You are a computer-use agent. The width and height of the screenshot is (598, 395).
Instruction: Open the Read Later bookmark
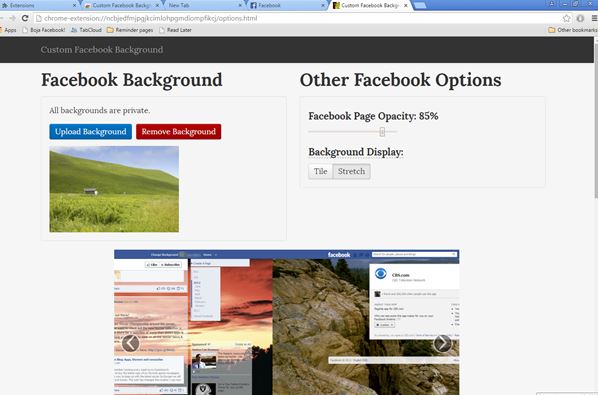click(x=175, y=30)
